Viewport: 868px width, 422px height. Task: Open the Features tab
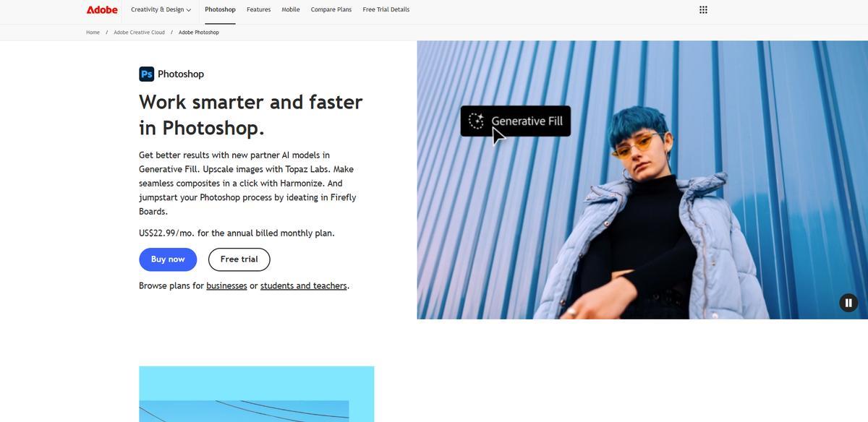pyautogui.click(x=258, y=9)
